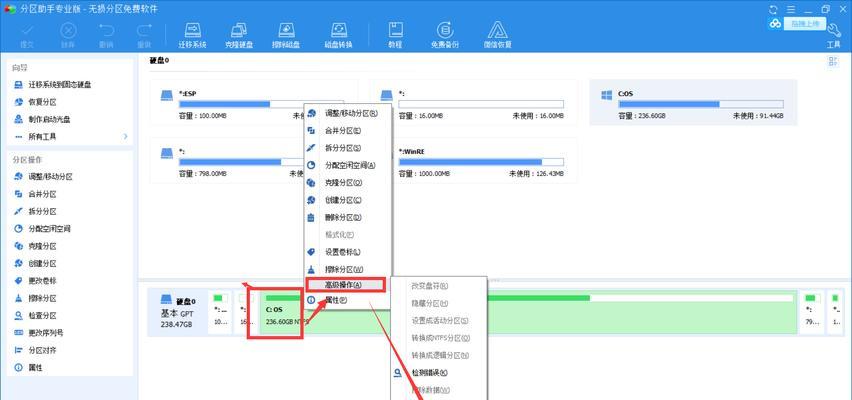Click the 重做 redo arrow

pos(144,35)
